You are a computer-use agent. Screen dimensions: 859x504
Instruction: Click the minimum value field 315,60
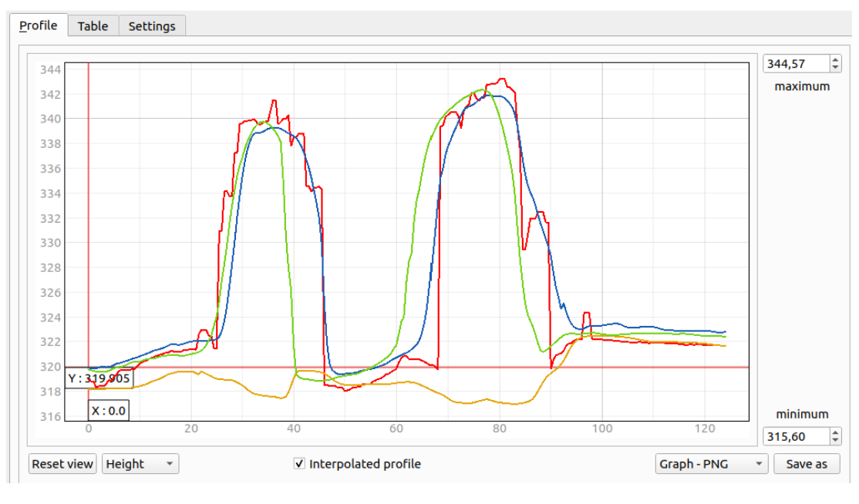coord(796,437)
